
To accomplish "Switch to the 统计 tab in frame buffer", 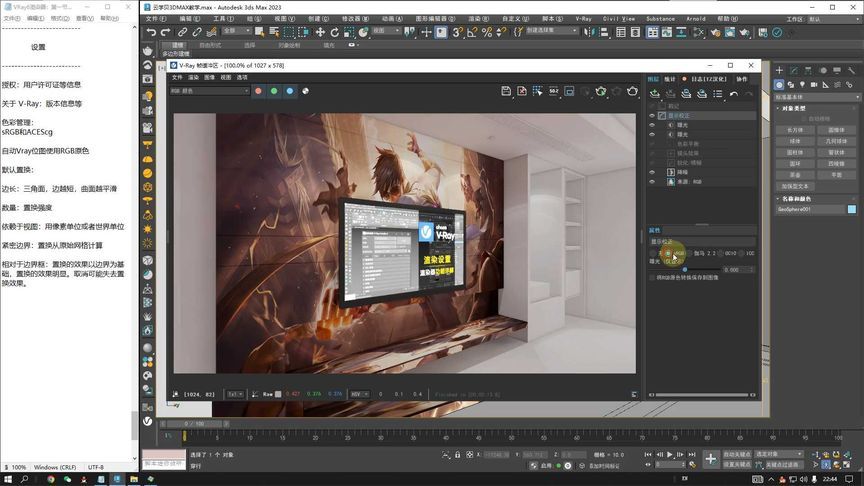I will click(670, 78).
